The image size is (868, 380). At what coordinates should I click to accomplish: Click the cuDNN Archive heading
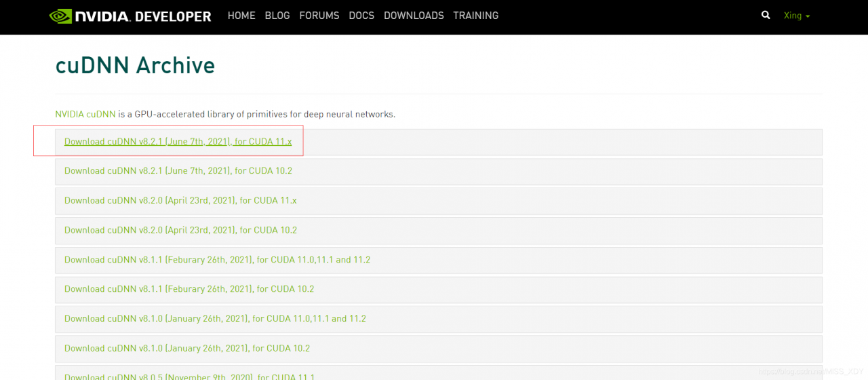135,65
